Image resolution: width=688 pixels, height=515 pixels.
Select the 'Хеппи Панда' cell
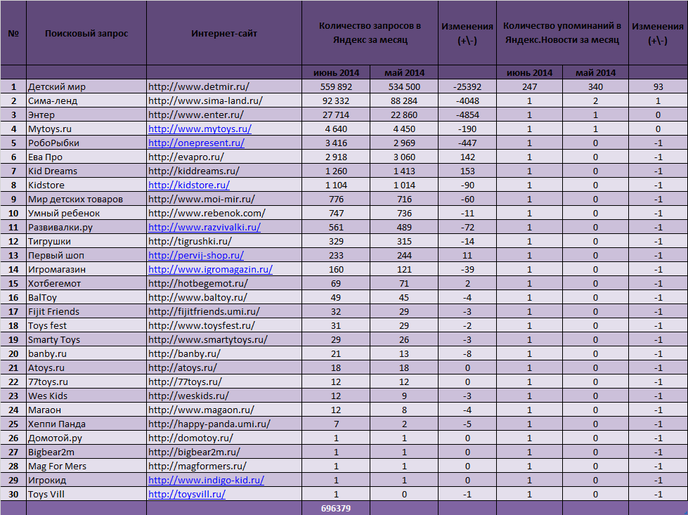click(86, 424)
